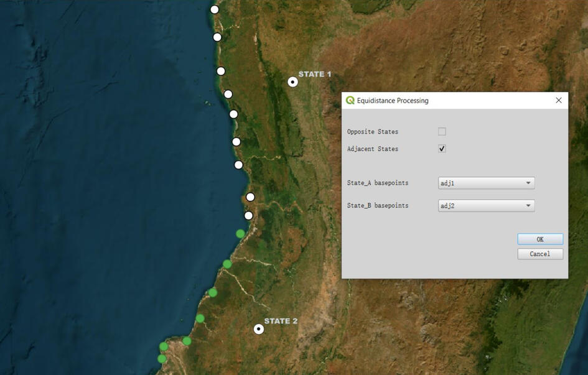This screenshot has width=588, height=375.
Task: Select the STATE 2 bullseye marker
Action: tap(259, 329)
